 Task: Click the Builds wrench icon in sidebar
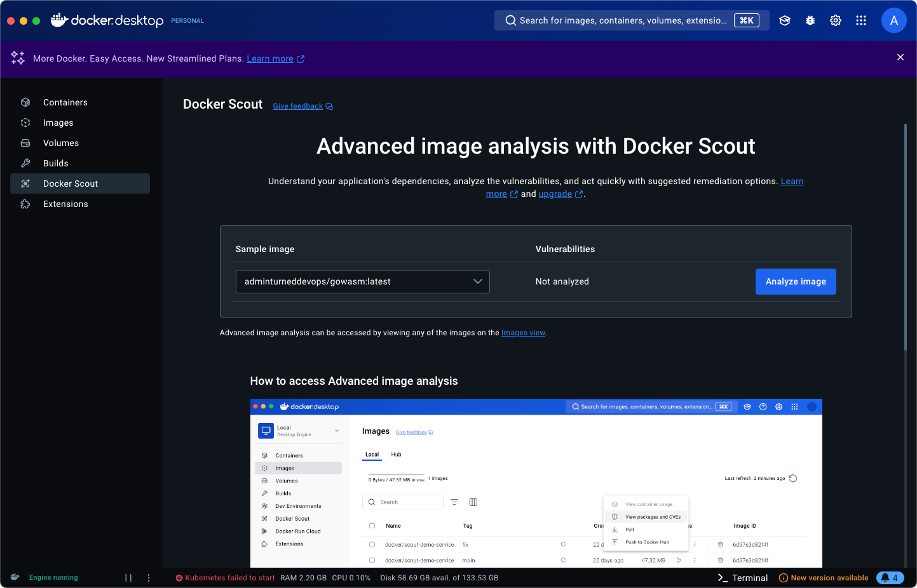(25, 163)
